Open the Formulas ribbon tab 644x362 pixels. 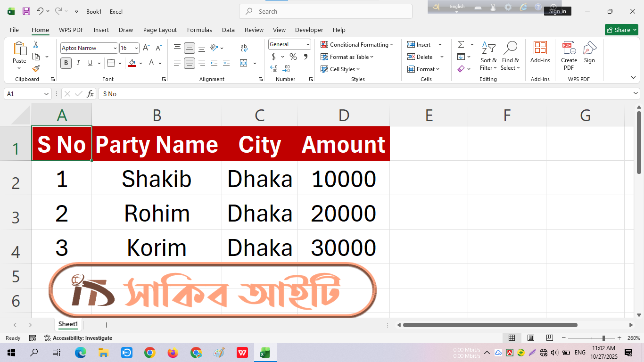(x=199, y=30)
